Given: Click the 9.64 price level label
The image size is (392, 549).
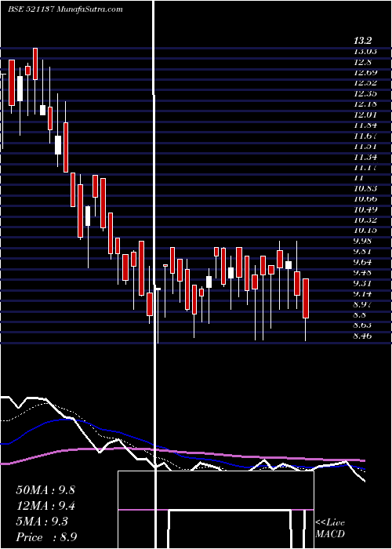Looking at the screenshot, I should [362, 262].
